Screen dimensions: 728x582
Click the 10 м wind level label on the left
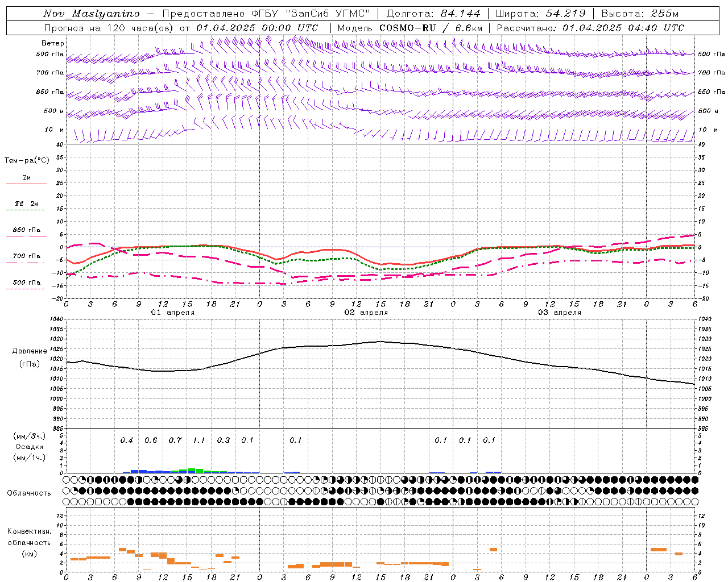tap(55, 130)
